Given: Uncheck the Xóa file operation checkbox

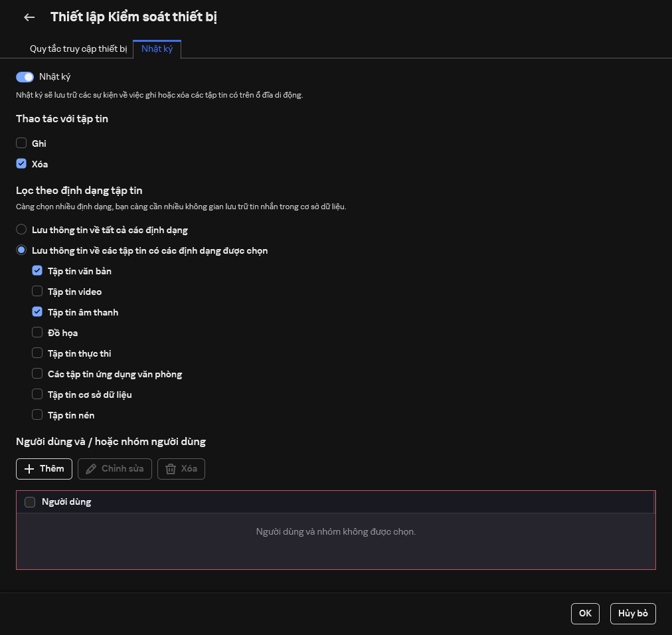Looking at the screenshot, I should (21, 163).
